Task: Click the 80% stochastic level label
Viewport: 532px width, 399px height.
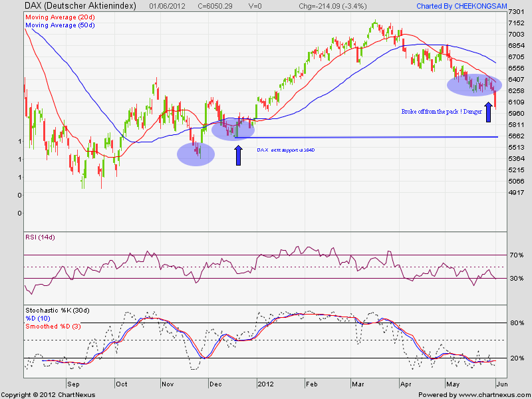Action: (x=517, y=323)
